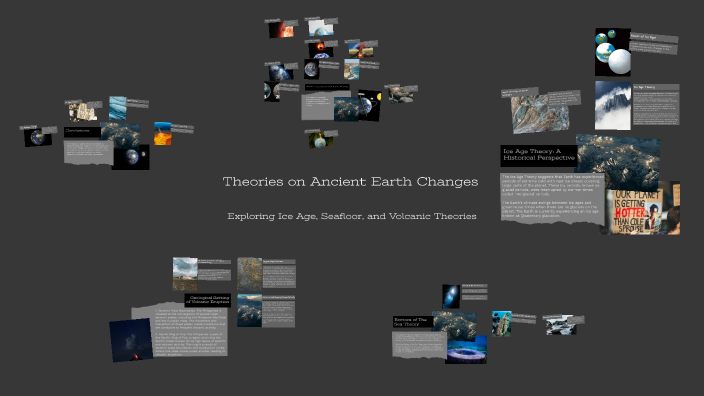Open the "Conclusions" heading box
Screen dimensions: 704x396
tap(82, 132)
